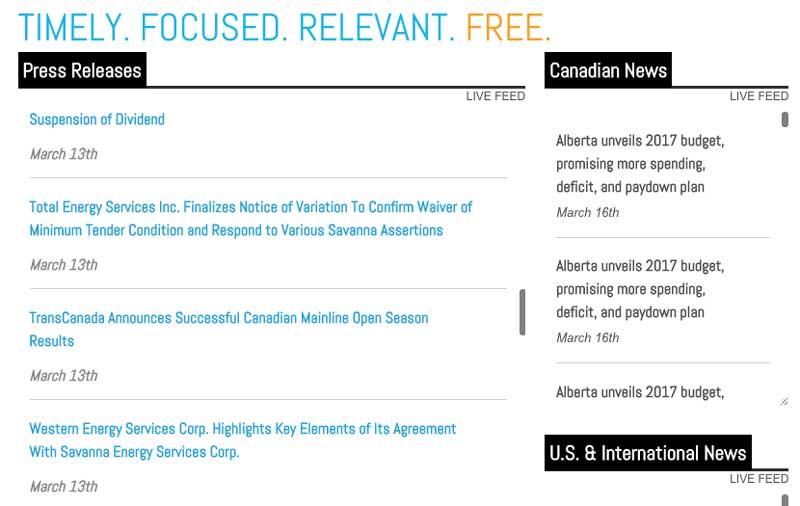Click the orange FREE headline word
Screen dimensions: 800x506
coord(508,27)
